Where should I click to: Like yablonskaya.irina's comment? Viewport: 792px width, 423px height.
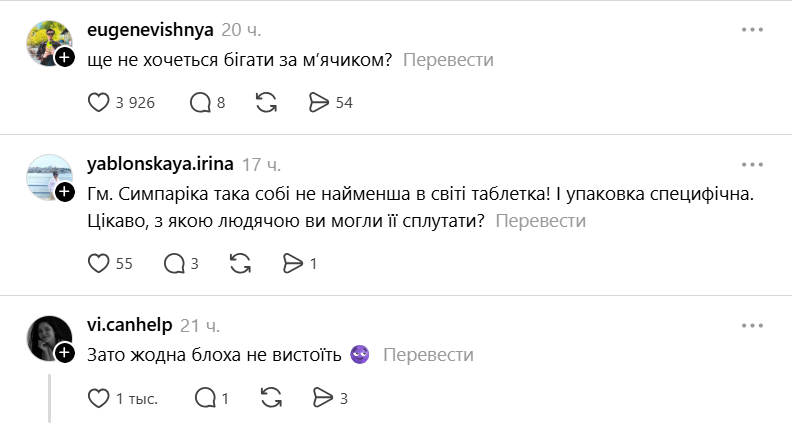99,263
